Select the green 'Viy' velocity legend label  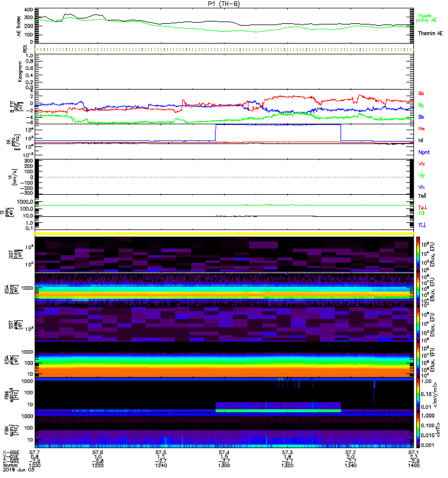pos(421,176)
